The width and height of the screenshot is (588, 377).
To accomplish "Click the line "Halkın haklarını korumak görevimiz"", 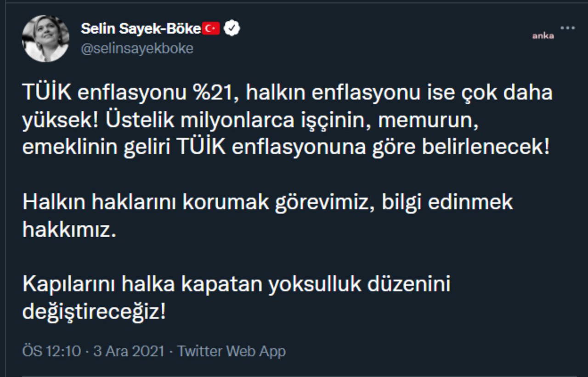I will coord(194,203).
